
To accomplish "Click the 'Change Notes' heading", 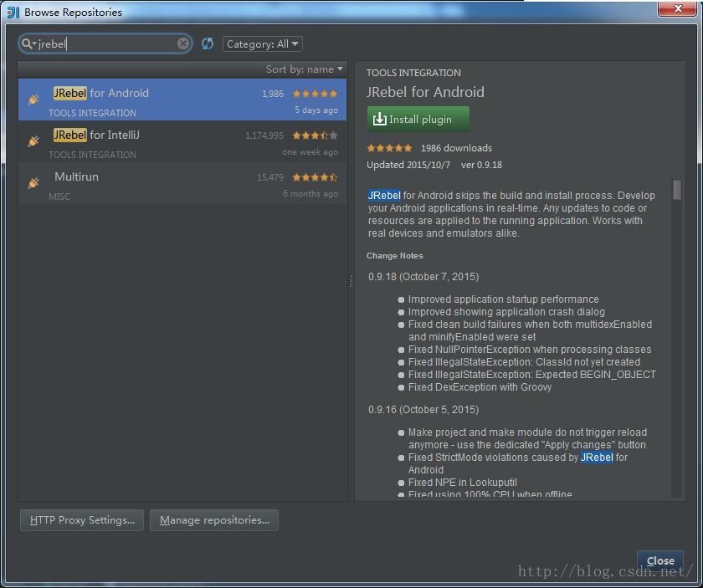I will coord(394,255).
